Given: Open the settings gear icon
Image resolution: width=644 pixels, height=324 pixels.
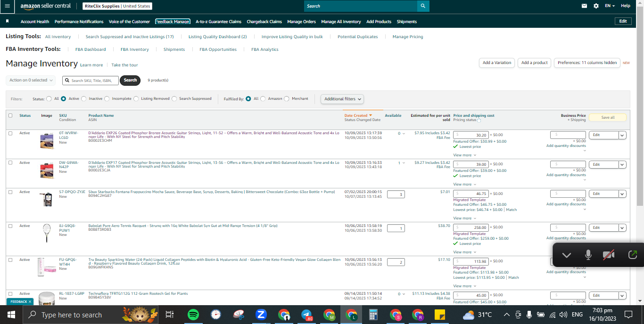Looking at the screenshot, I should coord(596,6).
